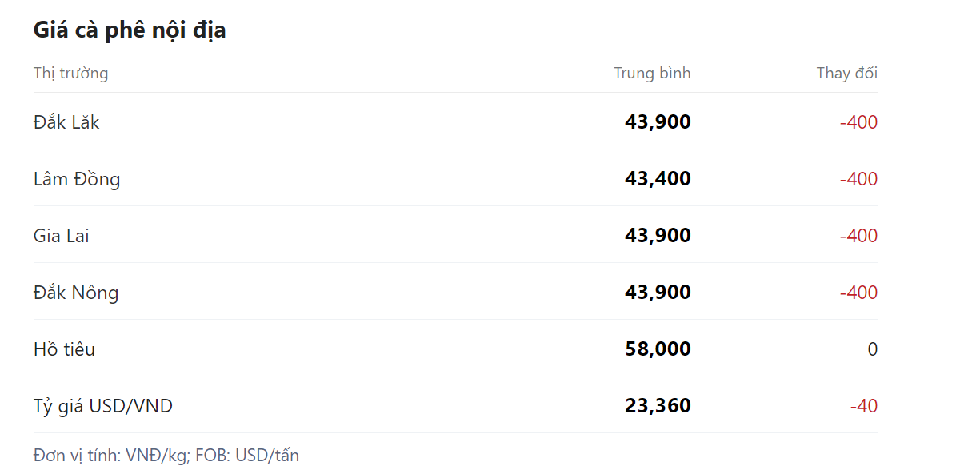This screenshot has width=980, height=470.
Task: Click the 'Đơn vị tính' footnote text
Action: click(166, 456)
